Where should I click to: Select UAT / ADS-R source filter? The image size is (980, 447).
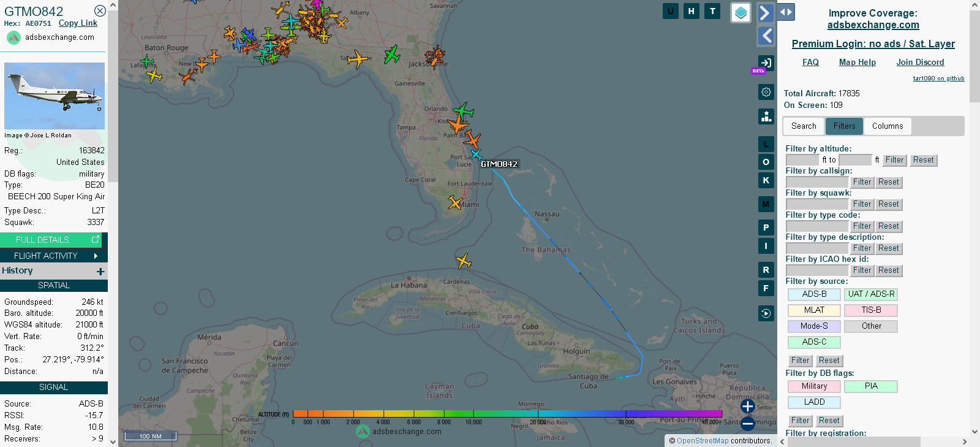click(871, 294)
